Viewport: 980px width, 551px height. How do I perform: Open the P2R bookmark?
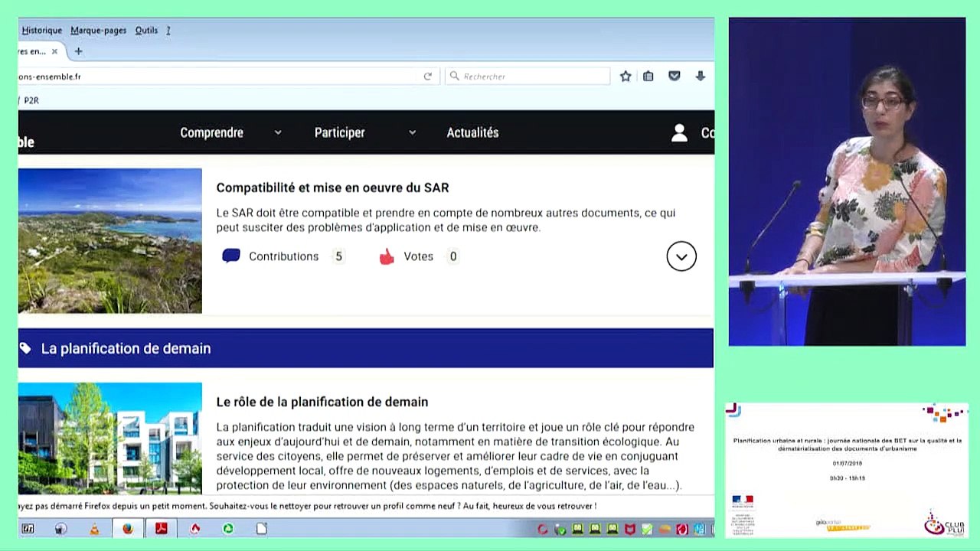(x=31, y=100)
